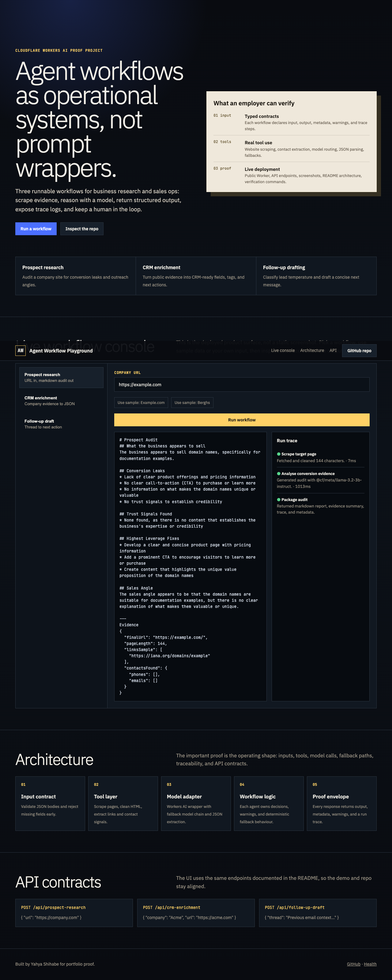This screenshot has height=980, width=392.
Task: Click the 05 Proof envelope card
Action: coord(342,803)
